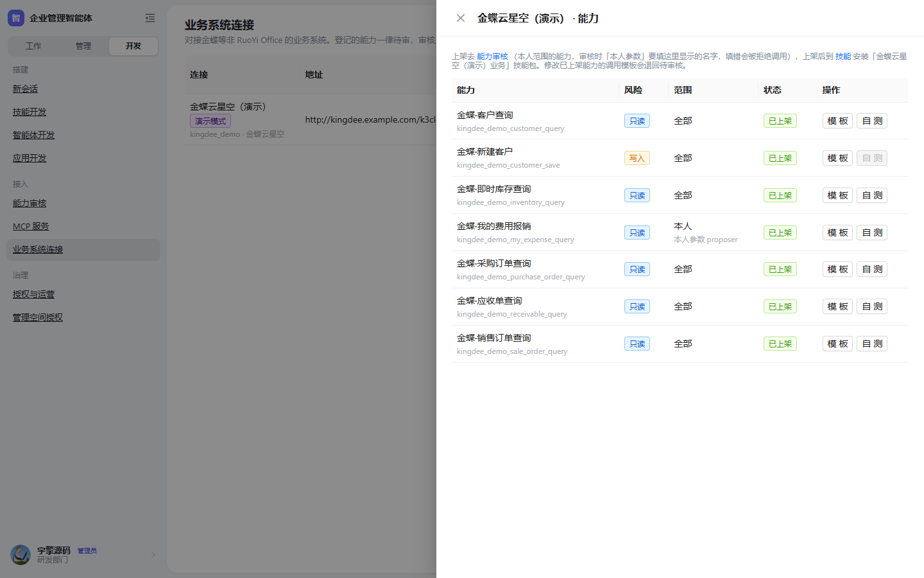Open 模板 for 金蝶·即时库存查询
Screen dimensions: 924x578
(x=837, y=195)
